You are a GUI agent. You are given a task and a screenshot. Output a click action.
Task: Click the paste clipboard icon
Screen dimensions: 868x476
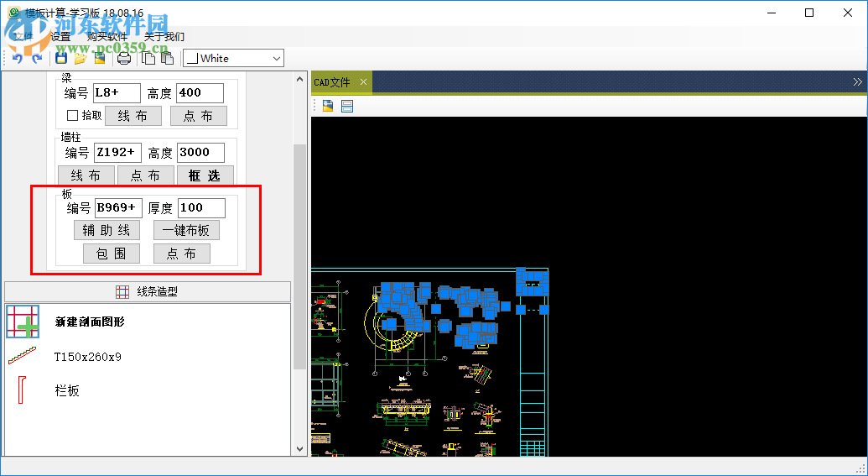(x=167, y=58)
